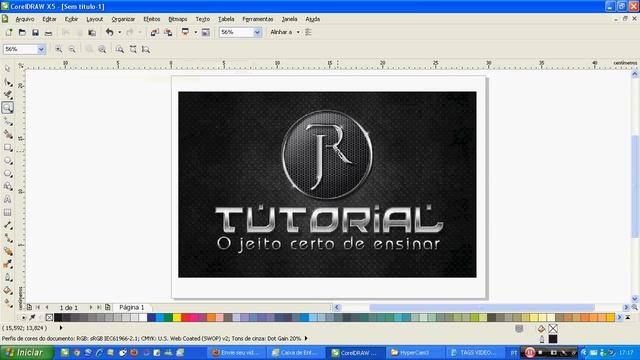
Task: Click the Zoom to page width icon
Action: [133, 49]
